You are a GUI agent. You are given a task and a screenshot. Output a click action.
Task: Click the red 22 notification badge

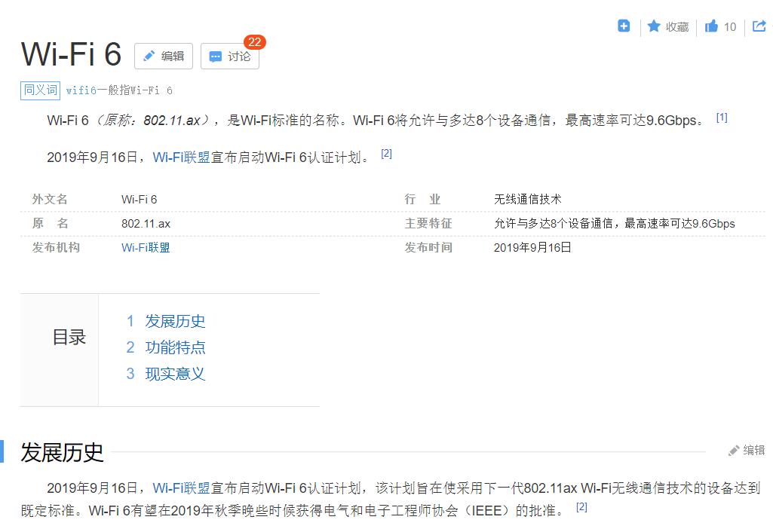tap(255, 42)
